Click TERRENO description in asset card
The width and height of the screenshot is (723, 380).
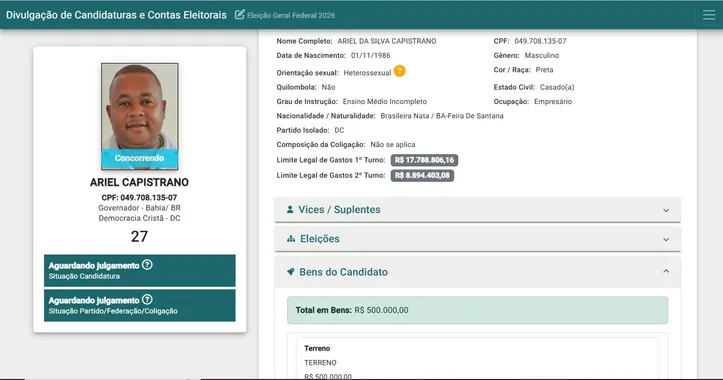click(x=320, y=363)
